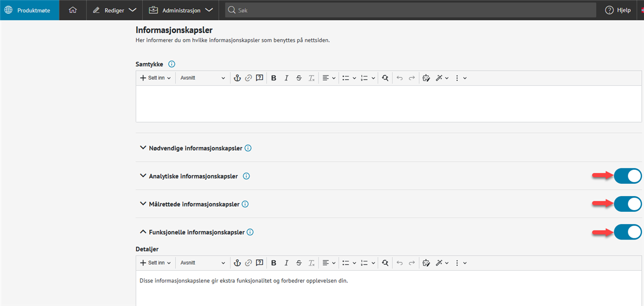Click the home icon in the top bar
The height and width of the screenshot is (306, 644).
73,10
